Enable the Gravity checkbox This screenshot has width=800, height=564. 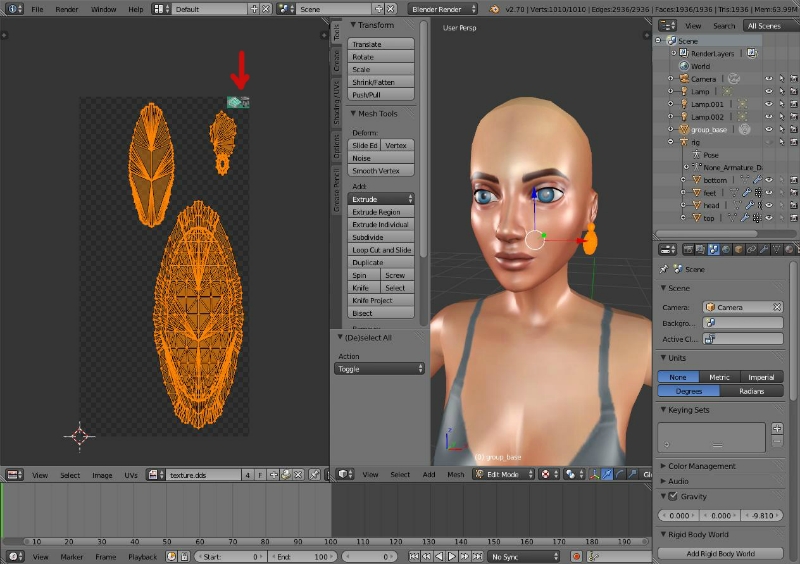coord(672,496)
